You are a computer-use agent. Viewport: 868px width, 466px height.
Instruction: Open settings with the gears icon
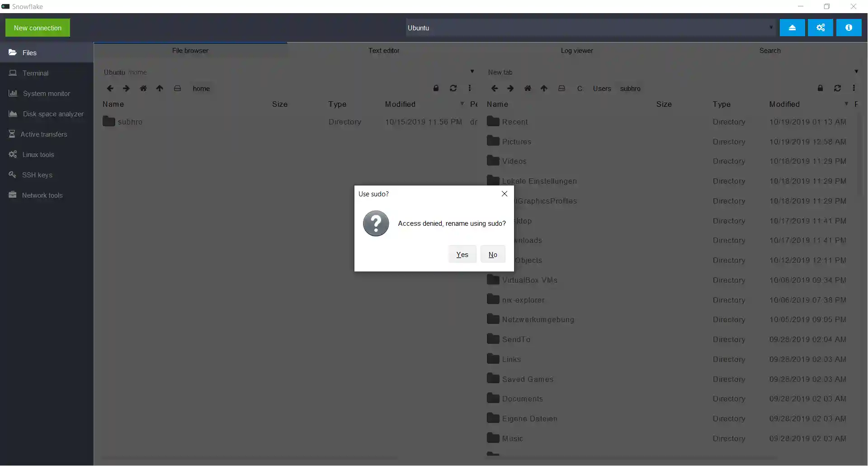[x=821, y=28]
